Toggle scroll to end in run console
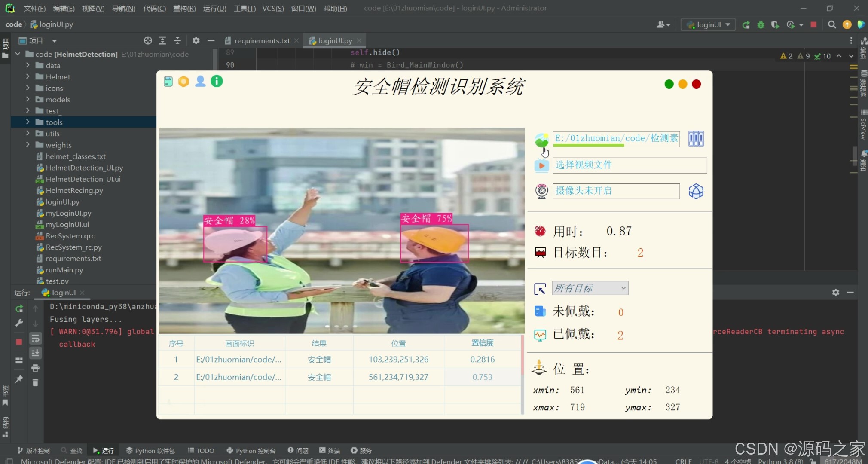Screen dimensions: 868x464 (35, 353)
